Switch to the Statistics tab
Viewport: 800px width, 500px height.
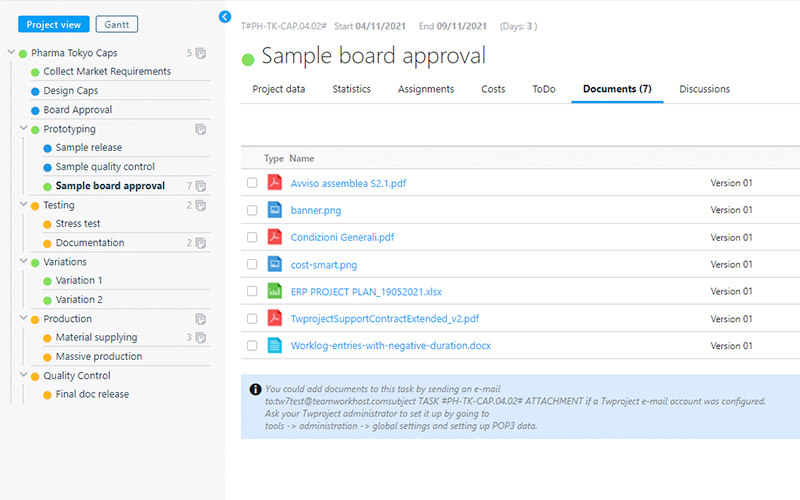pos(351,89)
